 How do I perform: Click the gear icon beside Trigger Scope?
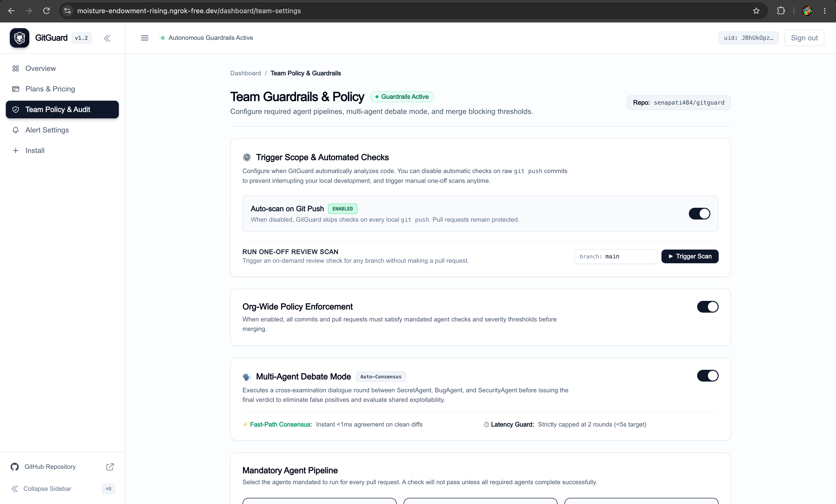coord(247,157)
